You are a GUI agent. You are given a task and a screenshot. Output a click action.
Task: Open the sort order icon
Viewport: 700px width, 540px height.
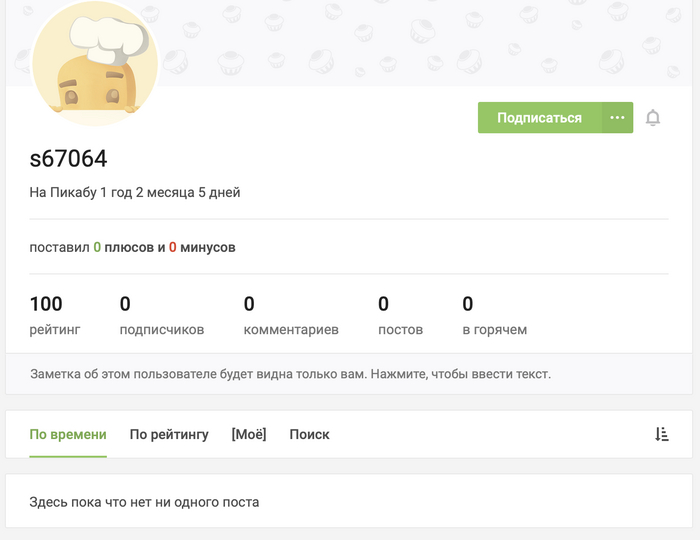661,434
